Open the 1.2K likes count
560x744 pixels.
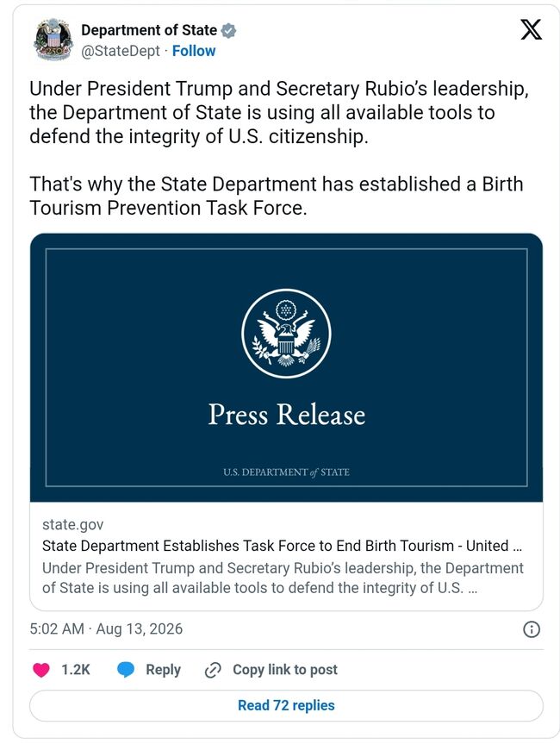tap(76, 670)
